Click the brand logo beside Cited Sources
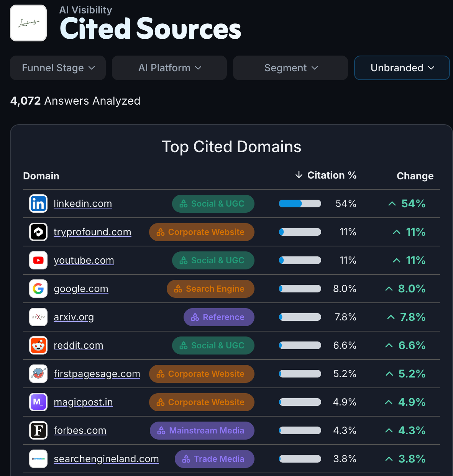 28,23
